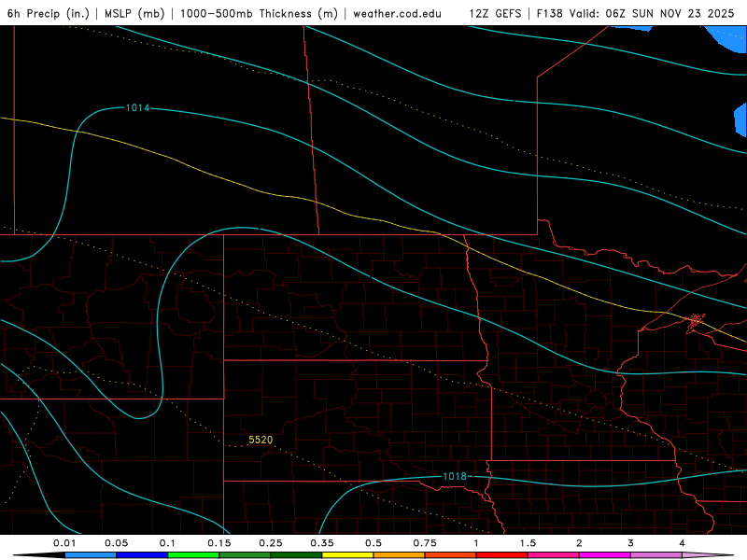Click the orange legend color swatch
The image size is (747, 560).
[400, 555]
